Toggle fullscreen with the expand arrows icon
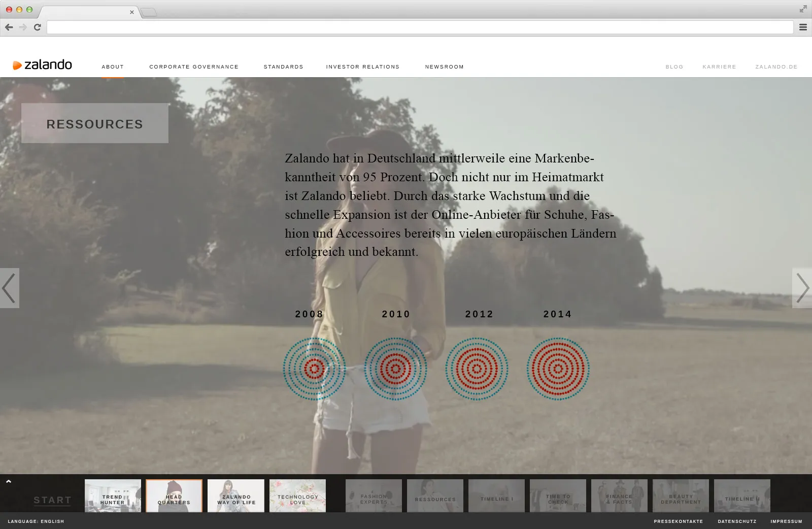This screenshot has width=812, height=529. click(803, 9)
